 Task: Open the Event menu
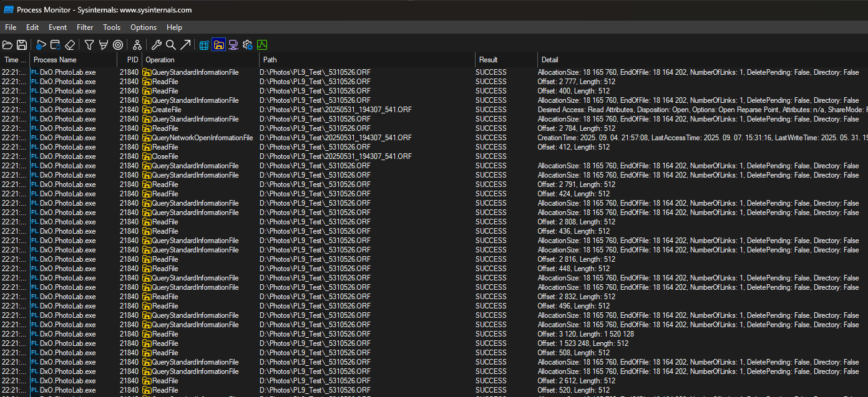(x=57, y=27)
